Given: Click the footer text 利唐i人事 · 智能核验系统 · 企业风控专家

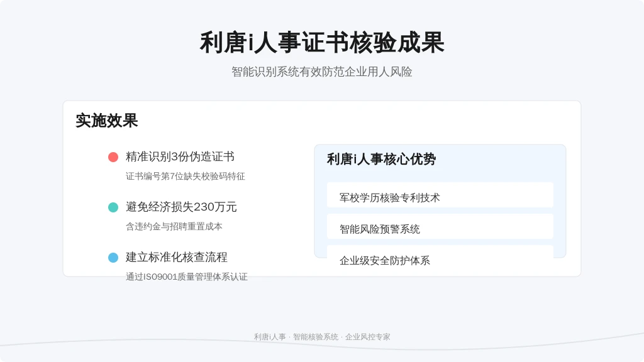Looking at the screenshot, I should click(322, 337).
